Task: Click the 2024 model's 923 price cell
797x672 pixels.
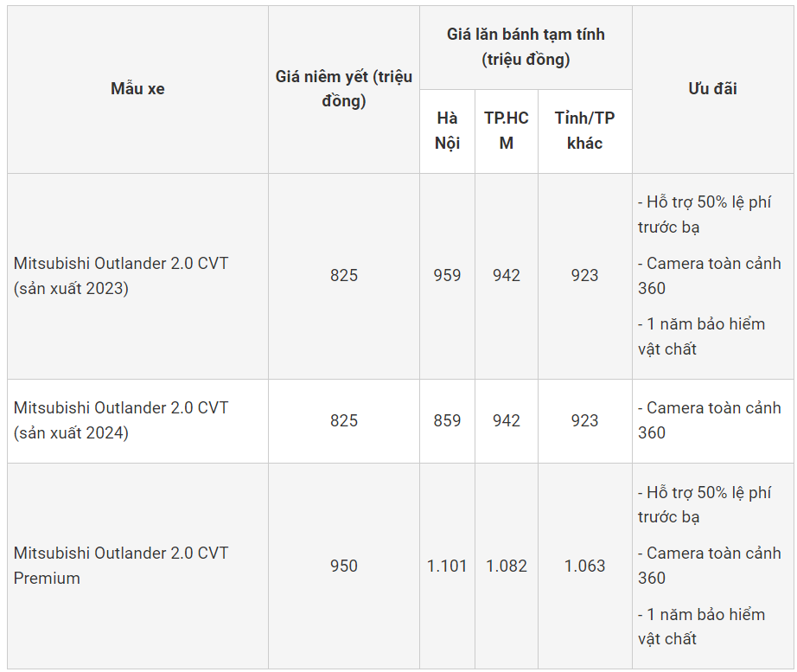Action: [584, 420]
